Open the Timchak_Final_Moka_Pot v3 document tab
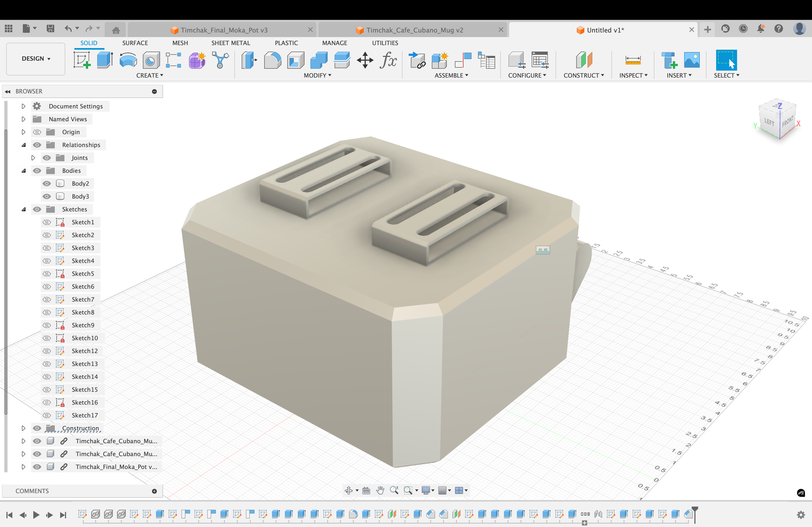812x527 pixels. click(x=223, y=30)
